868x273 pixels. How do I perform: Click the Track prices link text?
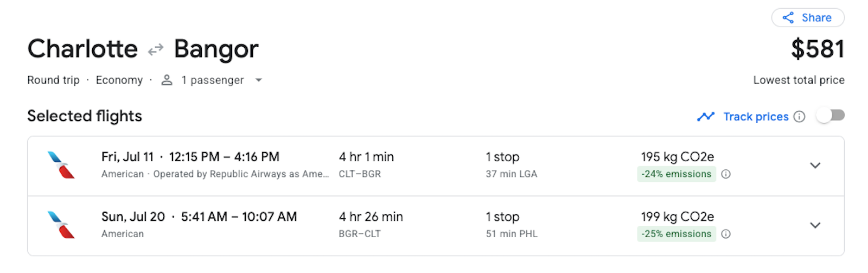coord(756,117)
